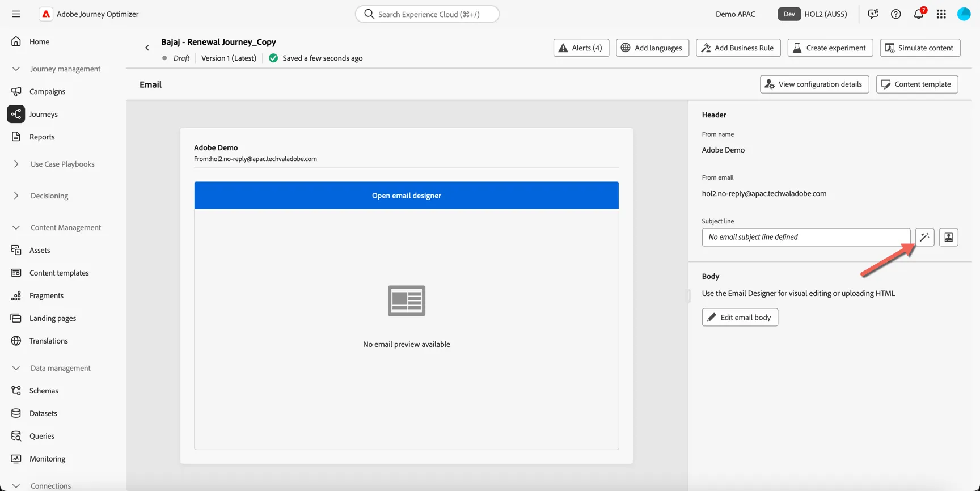Focus the Subject line input field
Viewport: 980px width, 491px height.
point(806,237)
